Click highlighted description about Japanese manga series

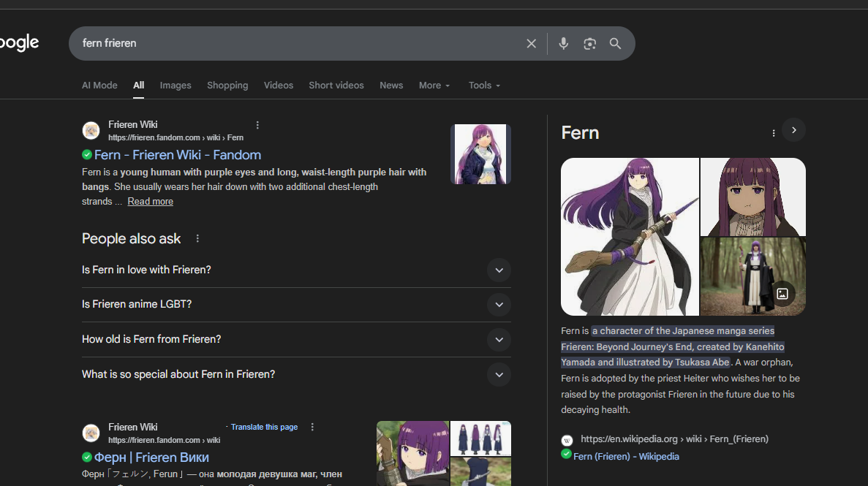click(673, 346)
